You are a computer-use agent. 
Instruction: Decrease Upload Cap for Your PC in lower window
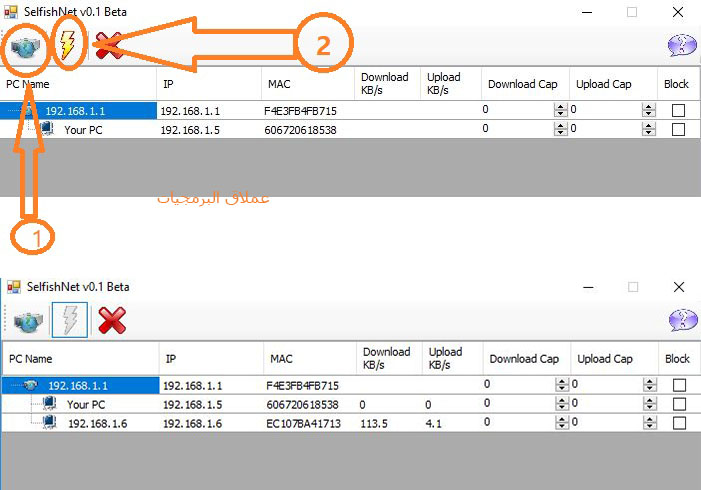[x=650, y=407]
